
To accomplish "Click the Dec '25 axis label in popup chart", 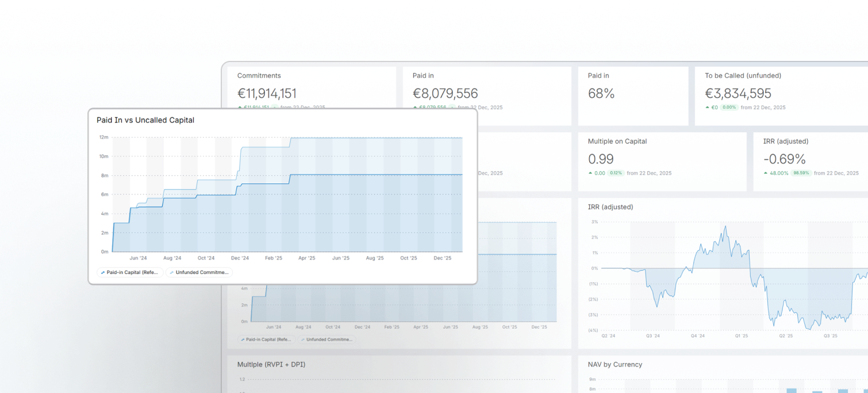I will (443, 258).
